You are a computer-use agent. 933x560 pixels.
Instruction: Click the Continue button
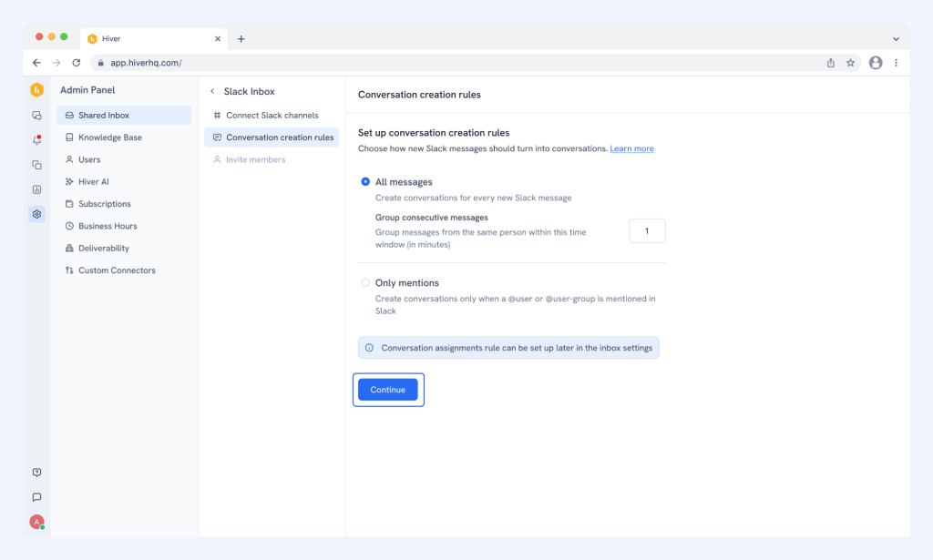(388, 390)
